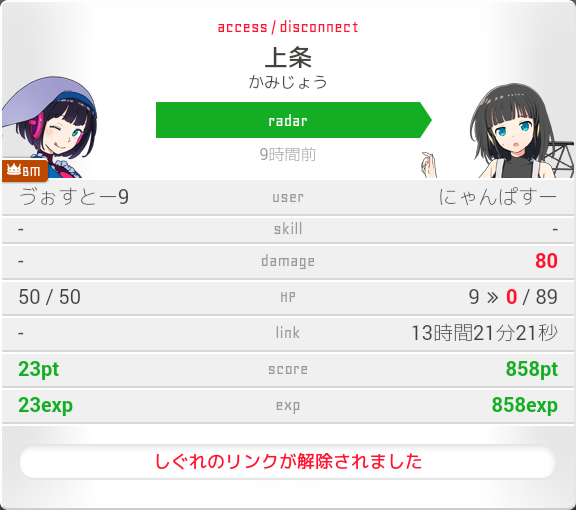The height and width of the screenshot is (510, 576).
Task: Click the 858exp value
Action: pos(525,405)
